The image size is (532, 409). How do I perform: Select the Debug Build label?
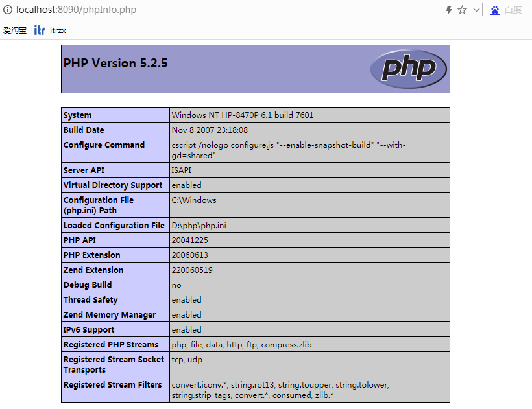coord(87,285)
